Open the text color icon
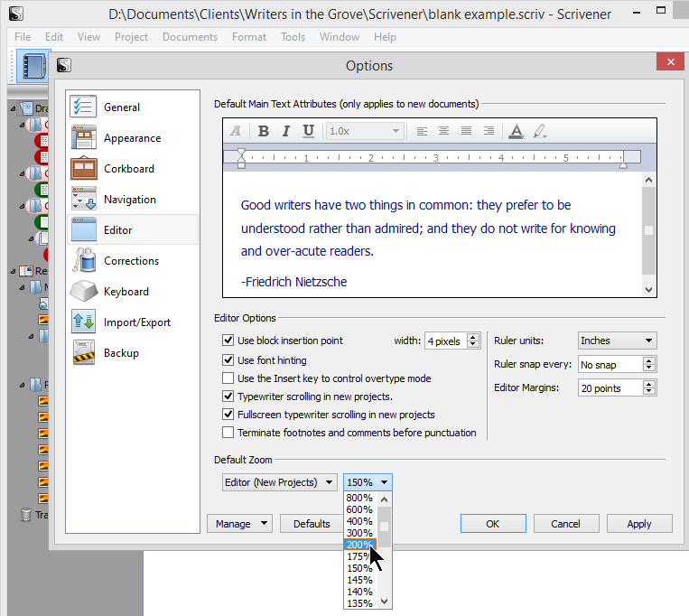The width and height of the screenshot is (689, 616). (516, 131)
